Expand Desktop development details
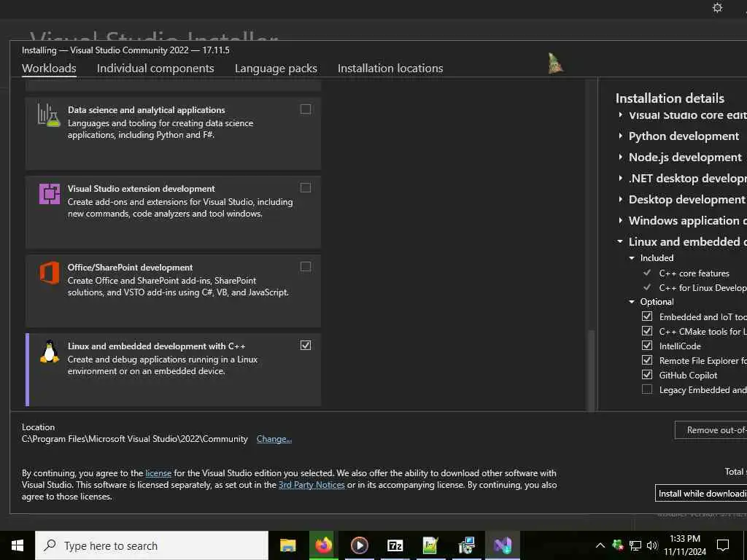This screenshot has height=560, width=747. coord(620,199)
